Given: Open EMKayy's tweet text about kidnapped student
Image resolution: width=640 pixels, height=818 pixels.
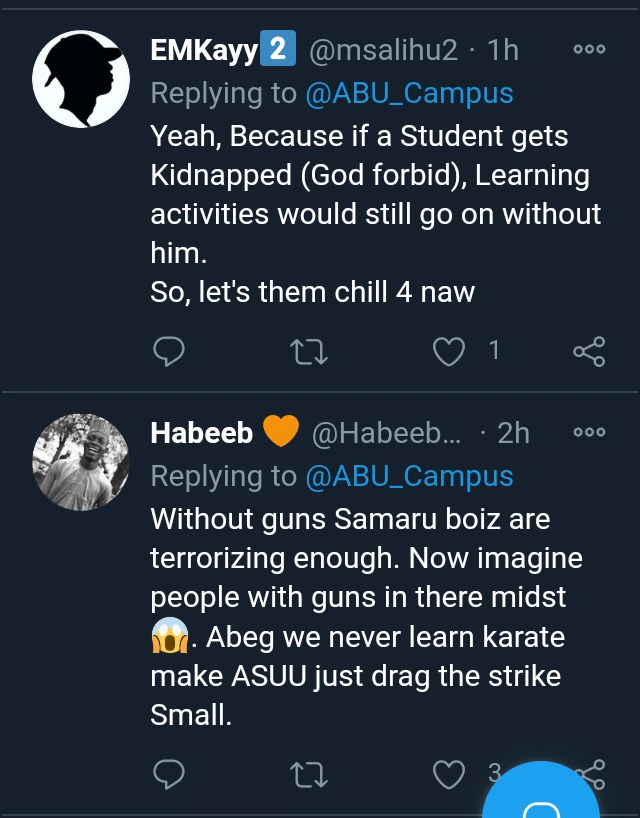Looking at the screenshot, I should (375, 215).
